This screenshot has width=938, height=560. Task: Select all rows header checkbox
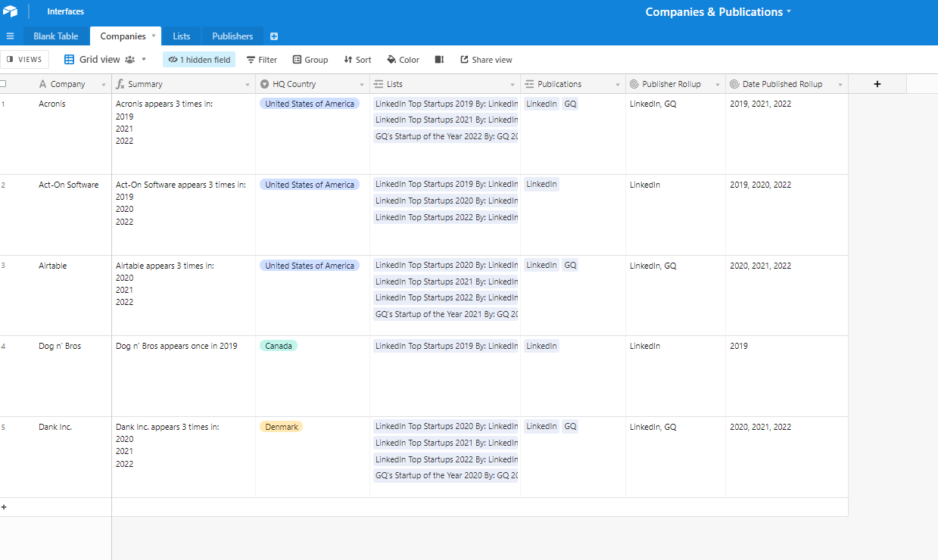[3, 84]
